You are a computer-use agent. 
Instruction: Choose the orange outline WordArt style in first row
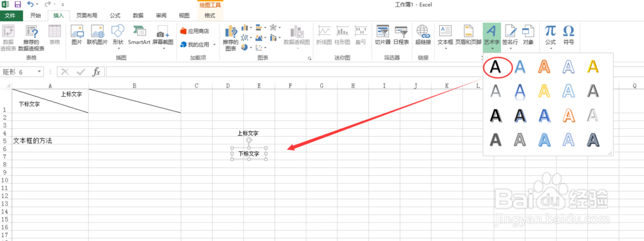545,66
